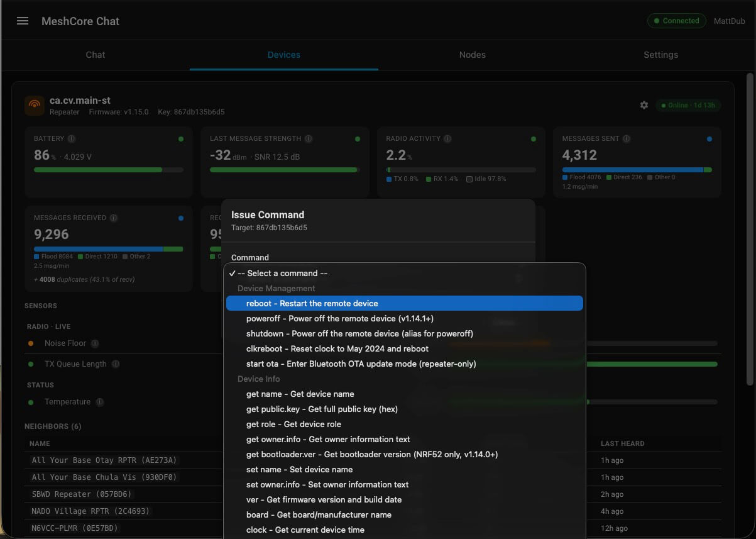Click neighbor SBWD Repeater (057BD6)
This screenshot has height=539, width=756.
(x=82, y=494)
